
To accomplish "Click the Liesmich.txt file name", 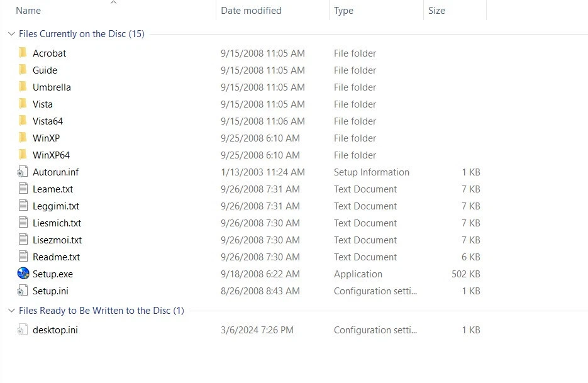I will [x=57, y=223].
